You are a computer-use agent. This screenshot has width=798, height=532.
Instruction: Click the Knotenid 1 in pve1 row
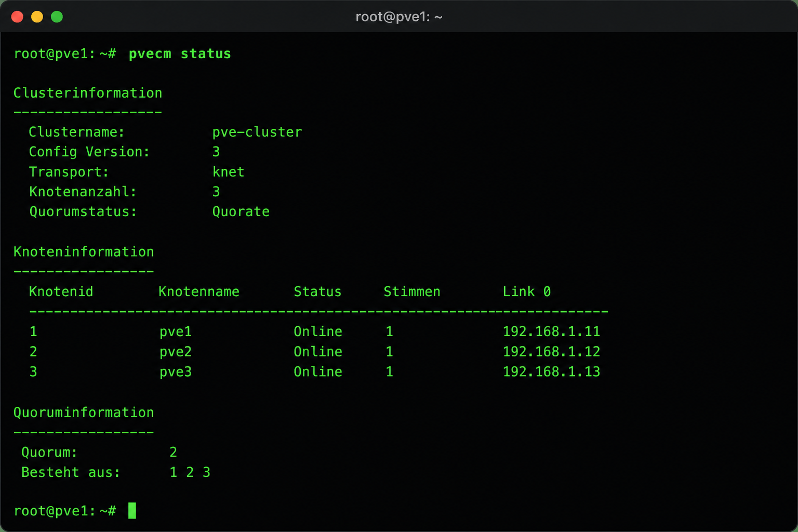click(x=33, y=332)
